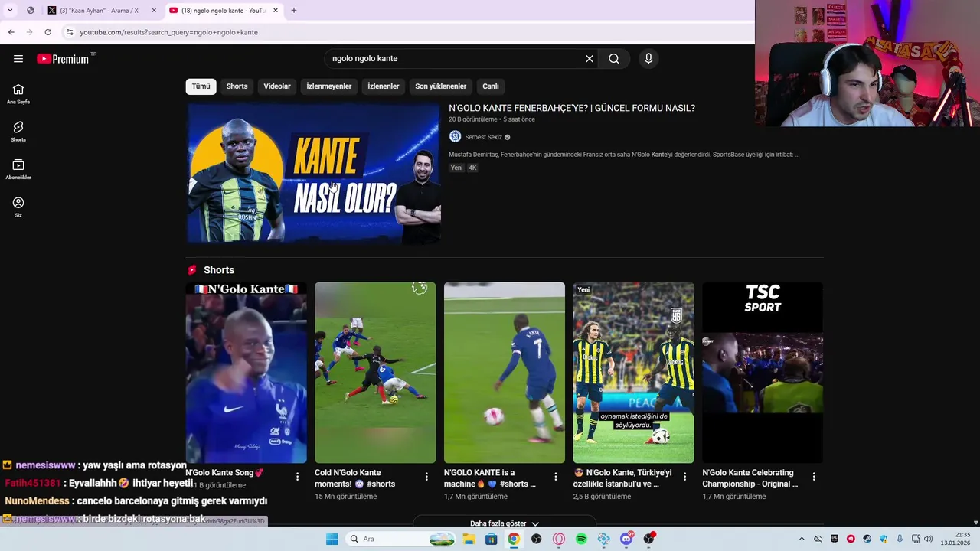
Task: Reload the current browser page
Action: [47, 32]
